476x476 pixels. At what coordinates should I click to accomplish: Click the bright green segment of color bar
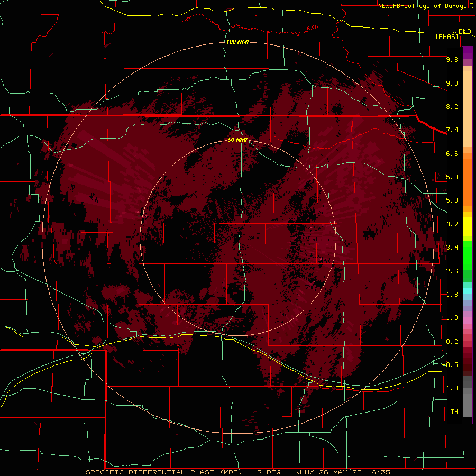click(x=467, y=256)
